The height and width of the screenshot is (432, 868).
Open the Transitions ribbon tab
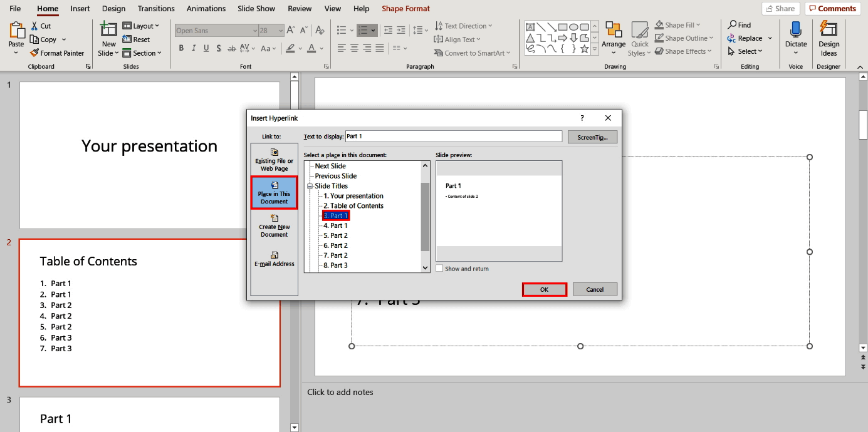pyautogui.click(x=155, y=9)
